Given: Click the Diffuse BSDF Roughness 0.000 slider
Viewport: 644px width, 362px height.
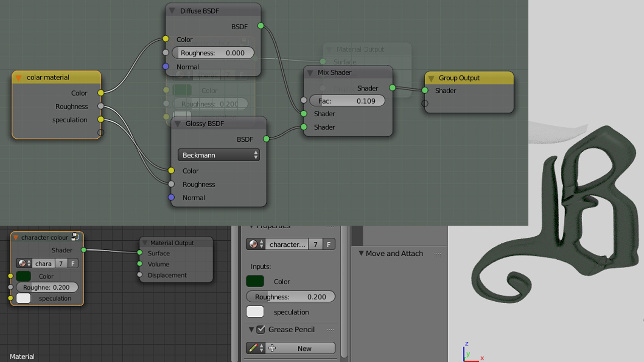Looking at the screenshot, I should [213, 53].
